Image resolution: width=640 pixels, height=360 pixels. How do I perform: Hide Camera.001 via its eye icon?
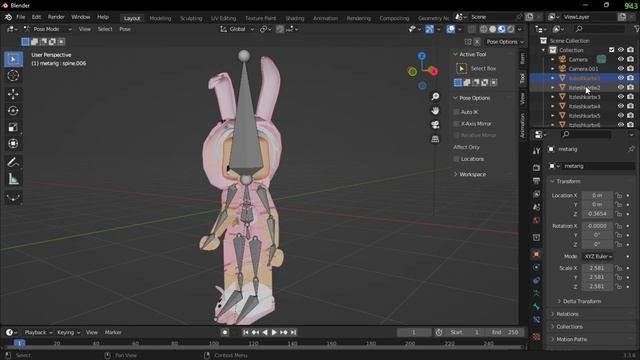pos(621,69)
